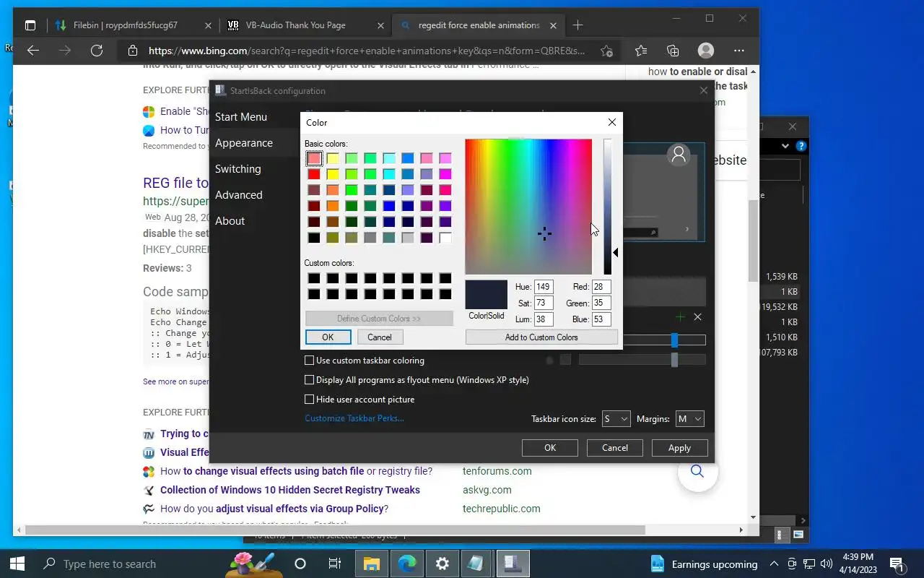Open Margins dropdown

click(689, 418)
